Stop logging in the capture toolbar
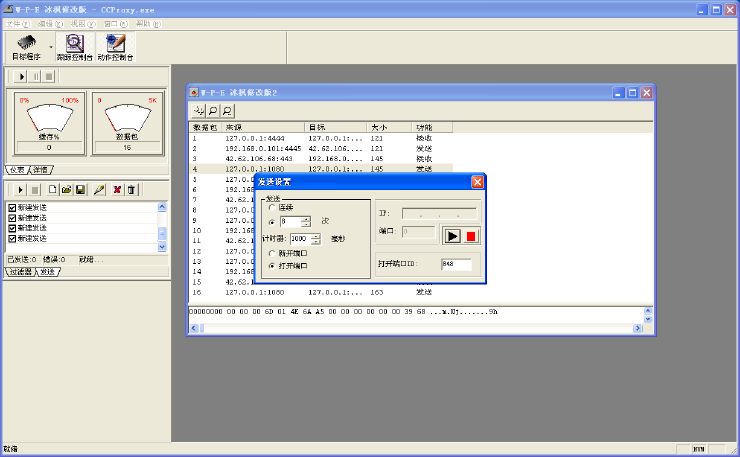Image resolution: width=740 pixels, height=457 pixels. [x=49, y=76]
